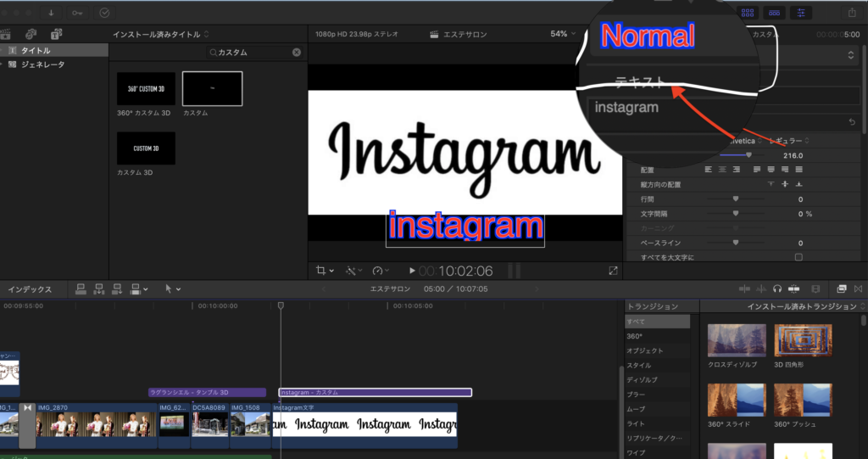Image resolution: width=868 pixels, height=459 pixels.
Task: Select the オブジェクト transition category
Action: (x=658, y=351)
